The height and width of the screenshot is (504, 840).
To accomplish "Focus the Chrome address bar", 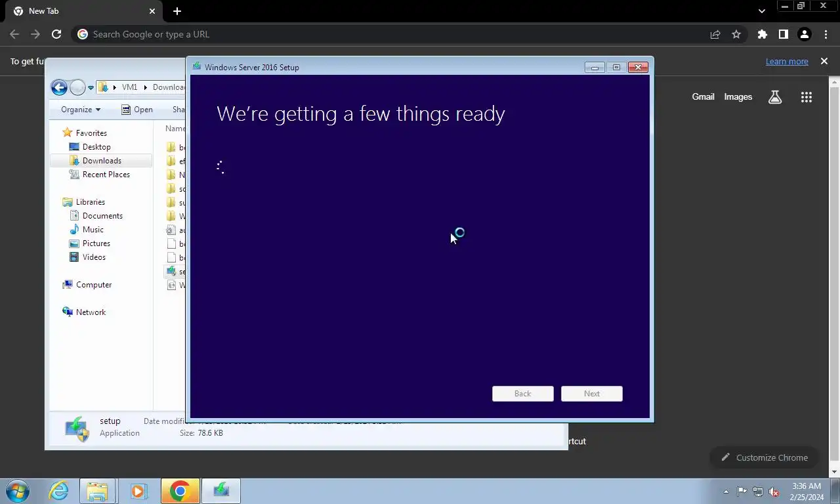I will (x=394, y=34).
